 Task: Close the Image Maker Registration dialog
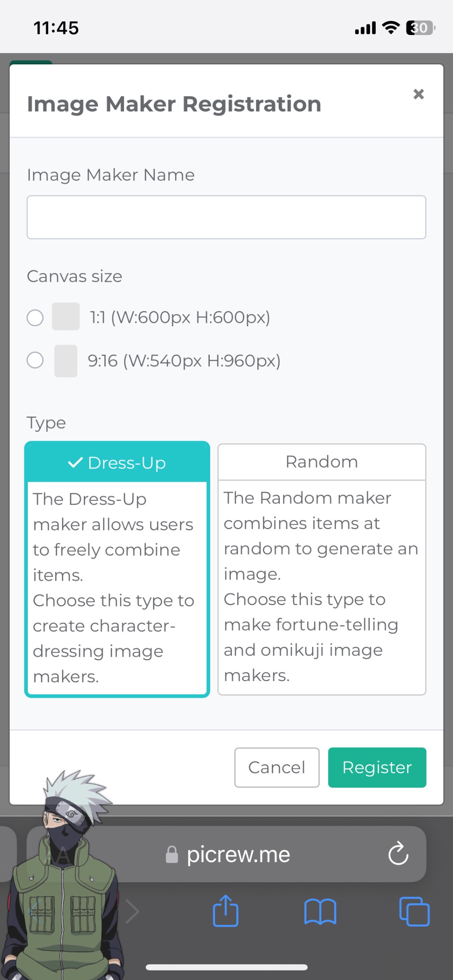coord(418,94)
